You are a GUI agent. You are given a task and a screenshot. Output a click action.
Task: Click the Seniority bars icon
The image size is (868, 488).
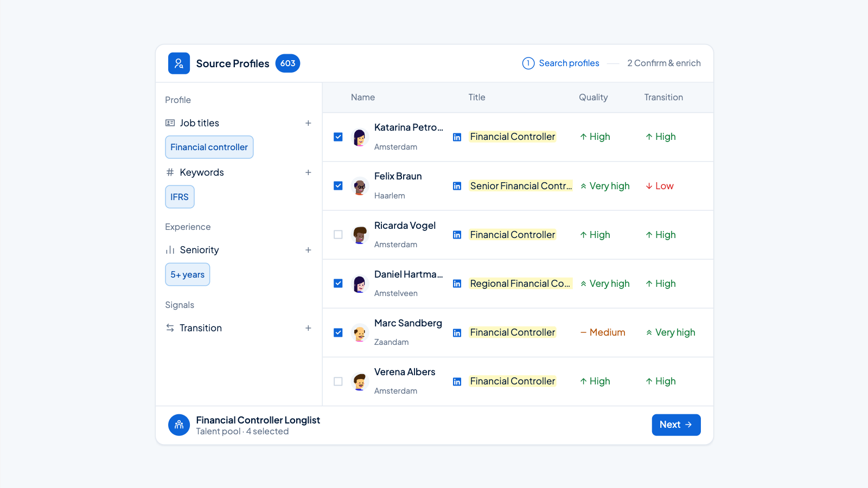(x=170, y=250)
